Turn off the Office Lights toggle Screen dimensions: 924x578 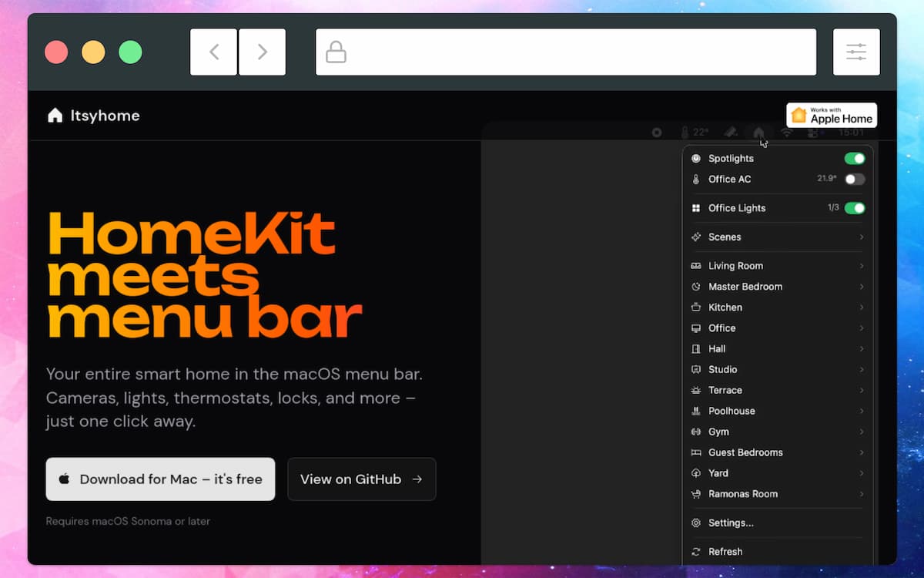pyautogui.click(x=855, y=207)
